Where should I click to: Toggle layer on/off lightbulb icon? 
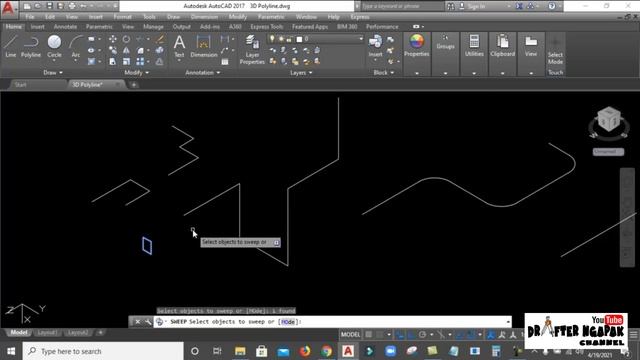coord(272,39)
